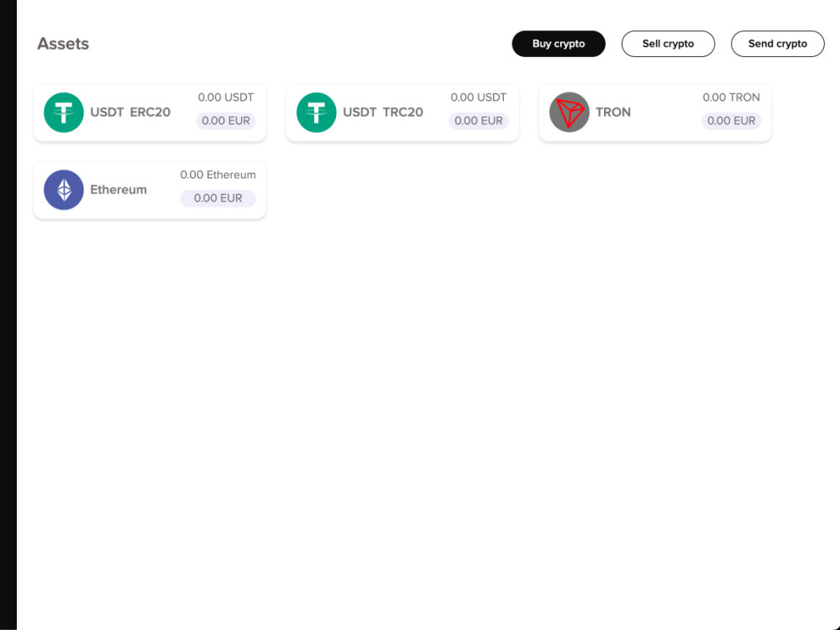Screen dimensions: 840x630
Task: Open the USDT ERC20 asset label
Action: coord(130,113)
